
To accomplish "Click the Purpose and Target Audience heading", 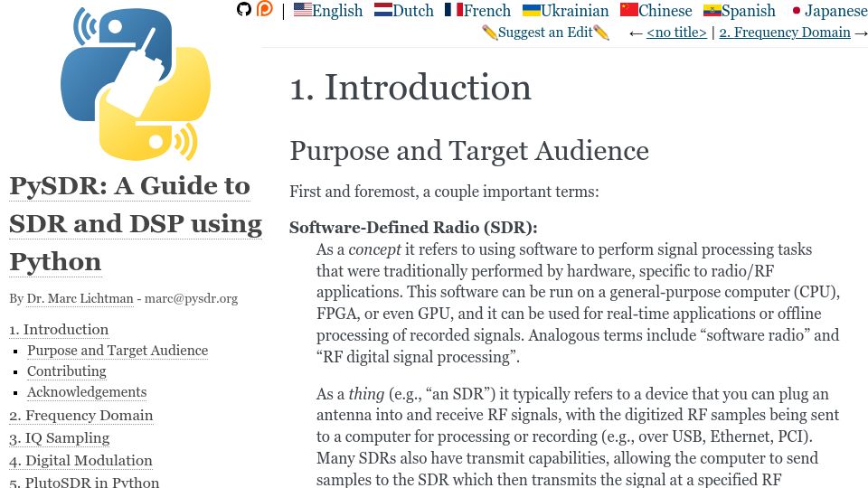I will tap(469, 151).
